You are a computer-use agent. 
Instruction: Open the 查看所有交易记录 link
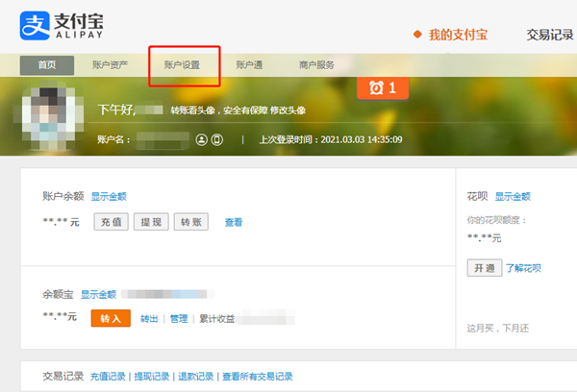258,377
